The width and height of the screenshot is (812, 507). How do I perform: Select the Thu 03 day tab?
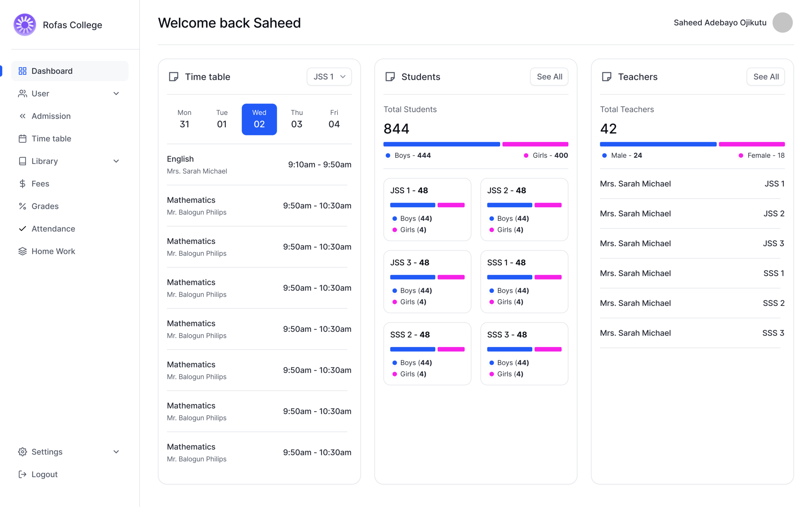(297, 119)
